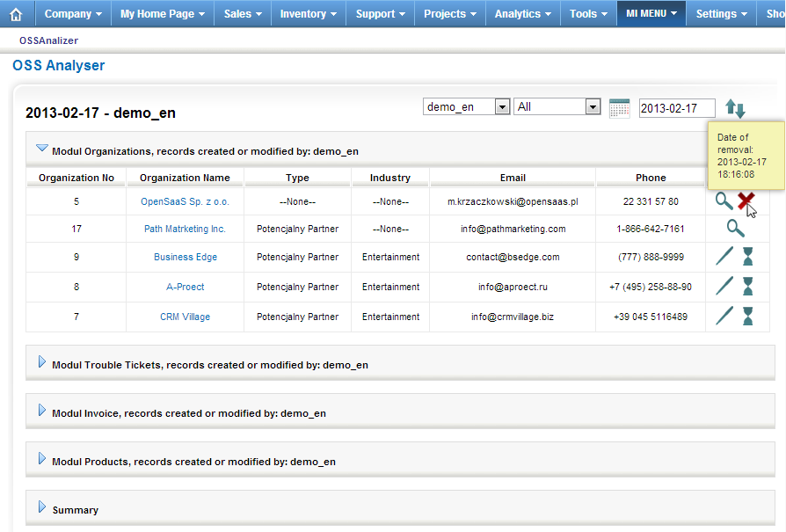
Task: Open OpenSaaS Sp. z o.o. organization link
Action: pos(185,201)
